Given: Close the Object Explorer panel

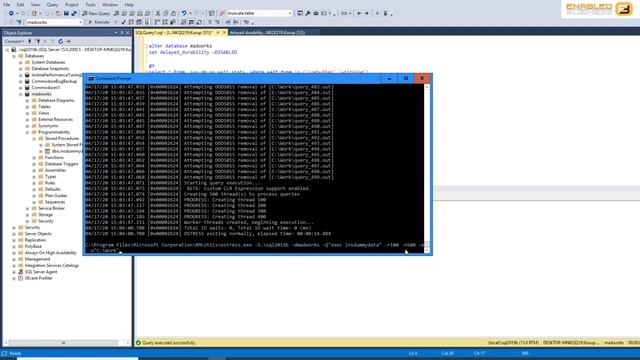Looking at the screenshot, I should click(128, 33).
